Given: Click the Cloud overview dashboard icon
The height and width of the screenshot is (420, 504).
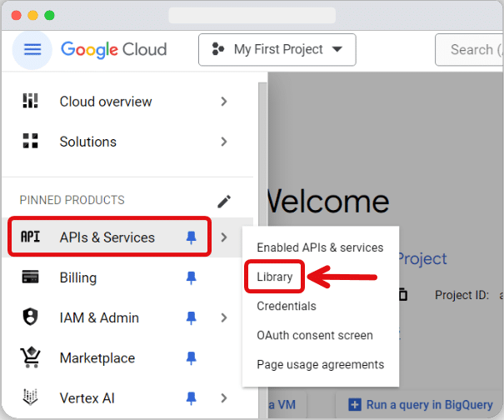Looking at the screenshot, I should [30, 101].
